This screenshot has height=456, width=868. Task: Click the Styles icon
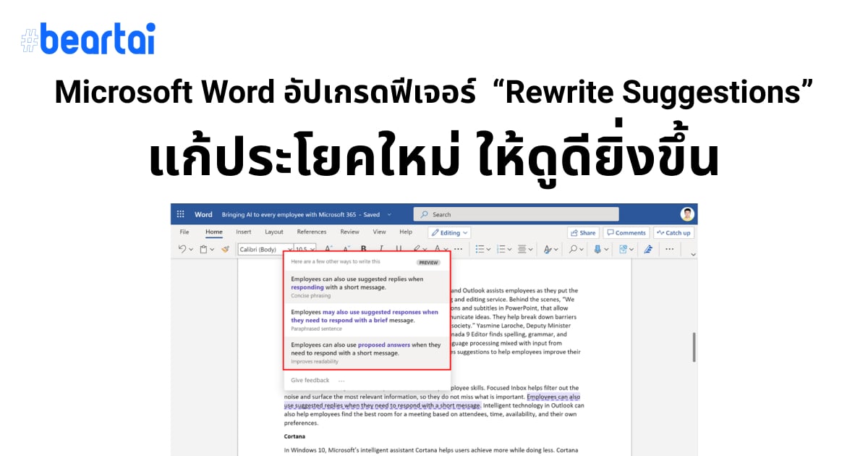click(x=548, y=249)
